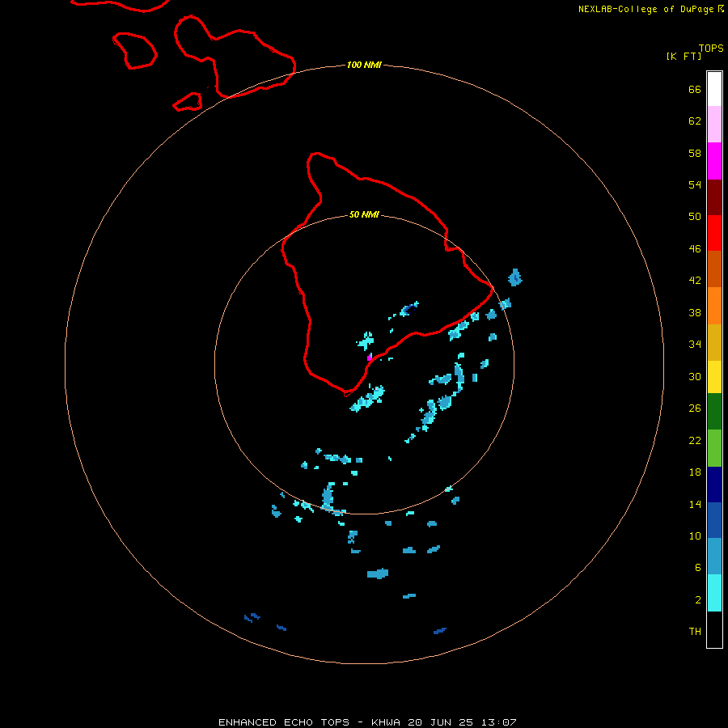The image size is (728, 728).
Task: Select the 46 legend value
Action: [x=695, y=249]
